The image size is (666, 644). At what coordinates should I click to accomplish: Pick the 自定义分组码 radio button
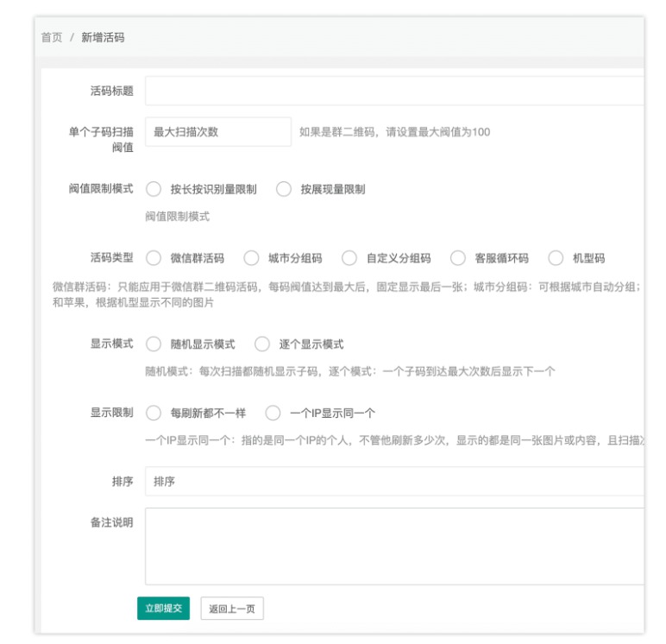point(349,257)
